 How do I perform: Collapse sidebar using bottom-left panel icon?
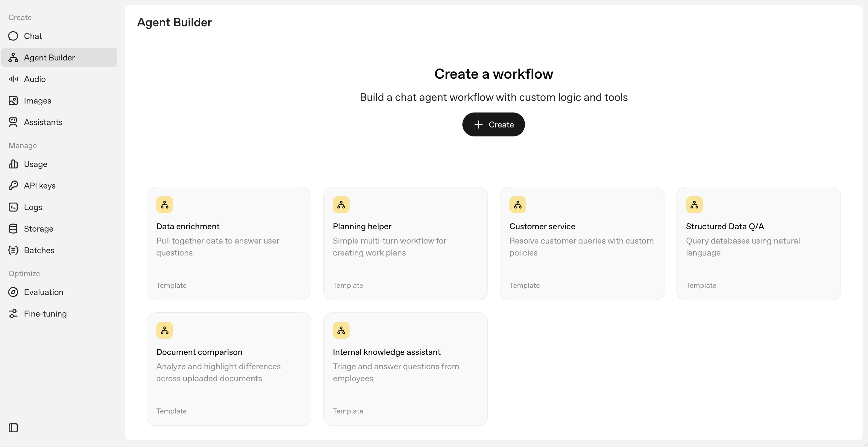point(13,428)
